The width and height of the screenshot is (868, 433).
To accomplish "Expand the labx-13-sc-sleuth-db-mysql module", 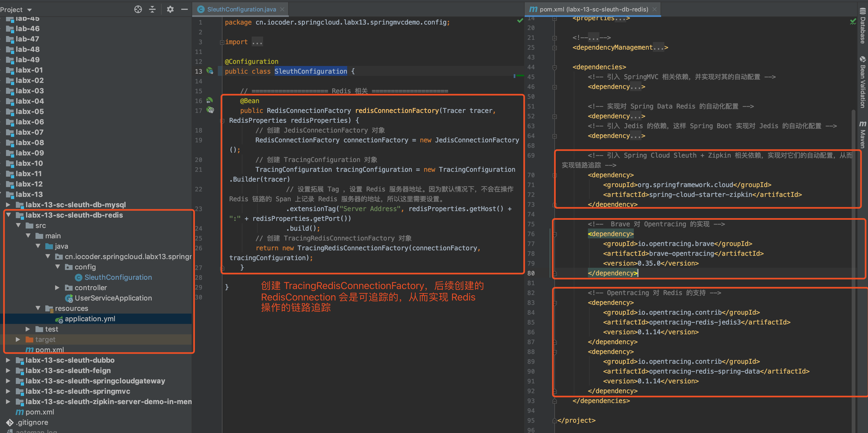I will (x=8, y=205).
